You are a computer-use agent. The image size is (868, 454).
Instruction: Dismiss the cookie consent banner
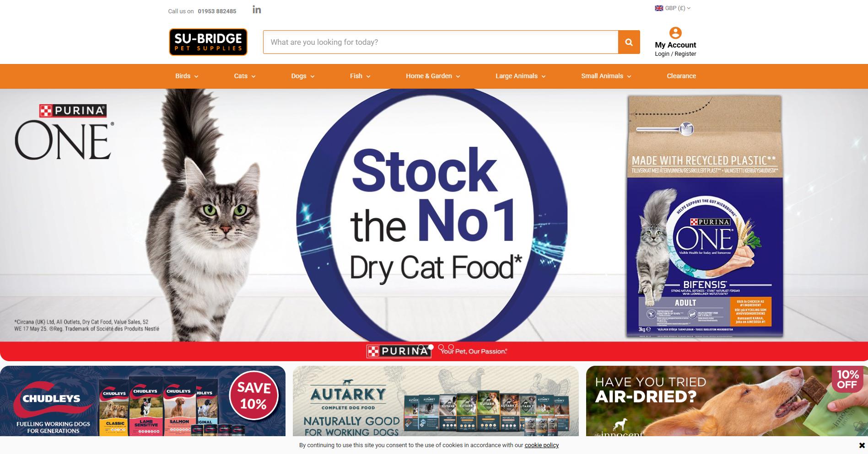click(x=862, y=445)
